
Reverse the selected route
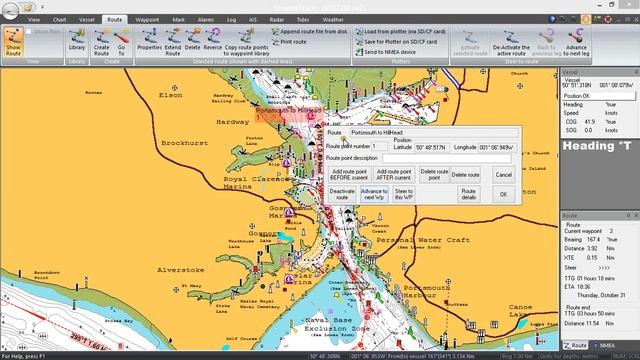click(x=212, y=40)
